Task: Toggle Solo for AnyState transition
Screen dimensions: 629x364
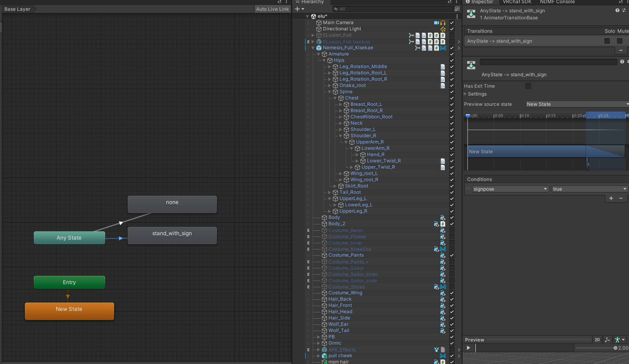Action: click(x=607, y=41)
